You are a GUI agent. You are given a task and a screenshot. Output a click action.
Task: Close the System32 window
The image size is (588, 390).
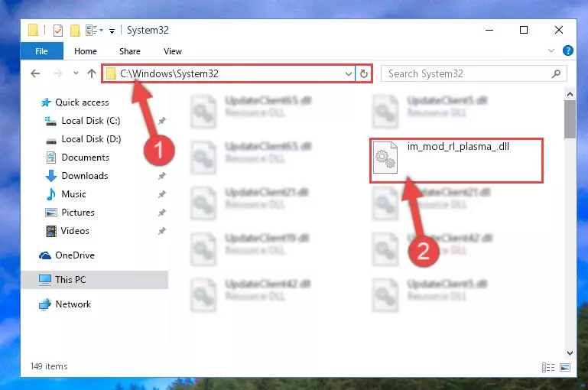coord(559,30)
